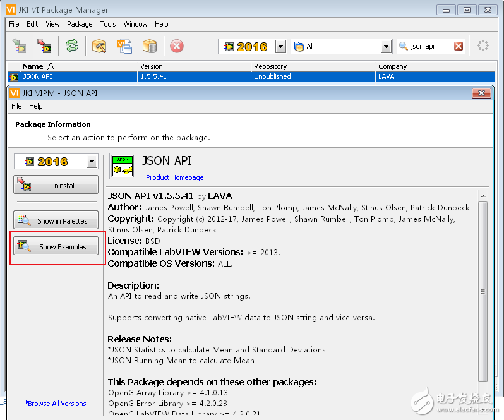504x420 pixels.
Task: Click the spinning activity indicator icon
Action: [483, 45]
